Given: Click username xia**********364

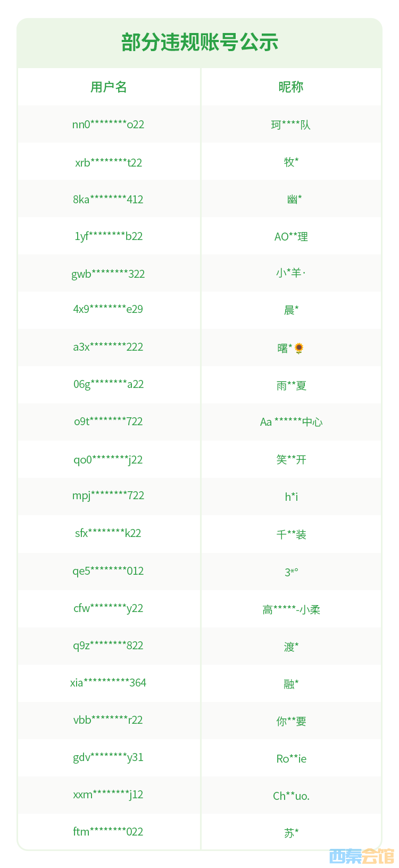Looking at the screenshot, I should tap(109, 683).
